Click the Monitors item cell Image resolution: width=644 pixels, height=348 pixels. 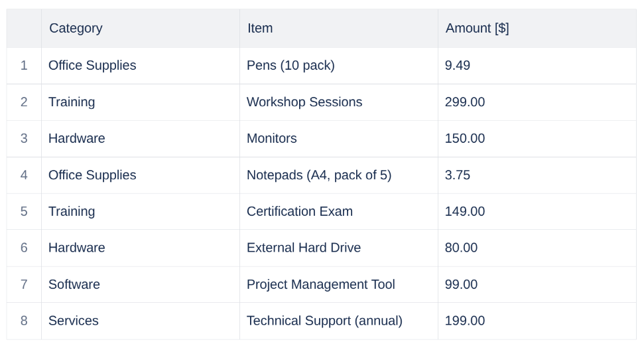point(272,138)
